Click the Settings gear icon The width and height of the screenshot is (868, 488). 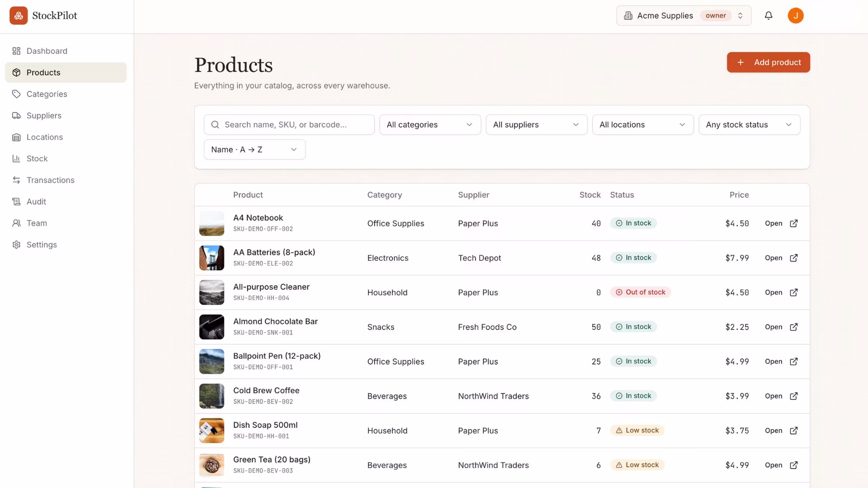click(x=16, y=245)
